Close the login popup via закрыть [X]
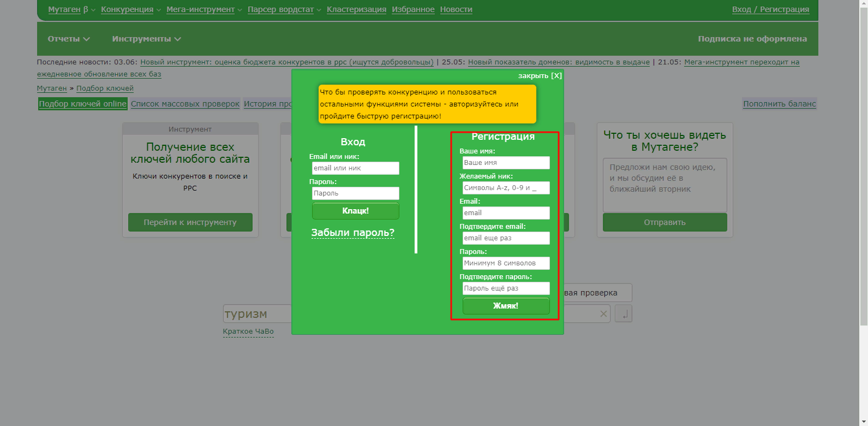The width and height of the screenshot is (868, 426). (x=540, y=76)
